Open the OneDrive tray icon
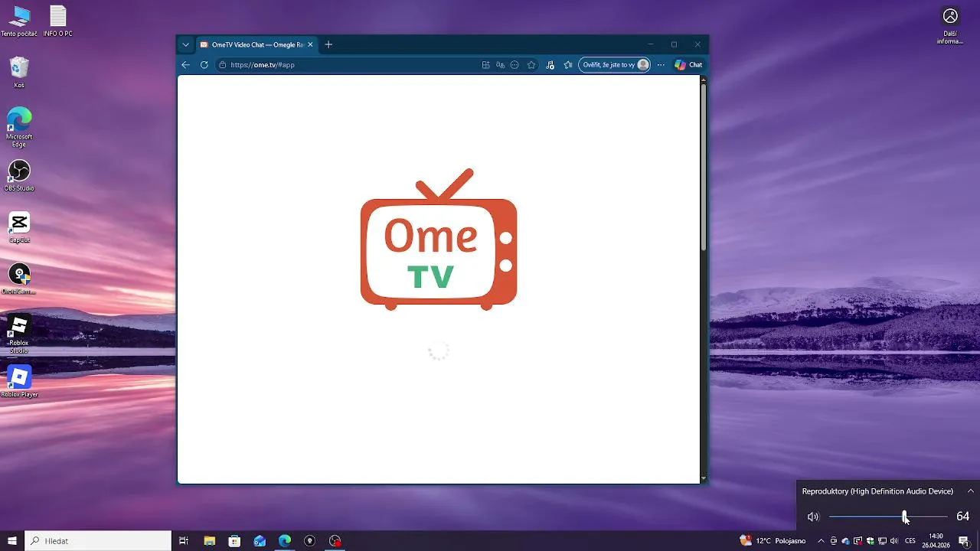 [x=845, y=541]
